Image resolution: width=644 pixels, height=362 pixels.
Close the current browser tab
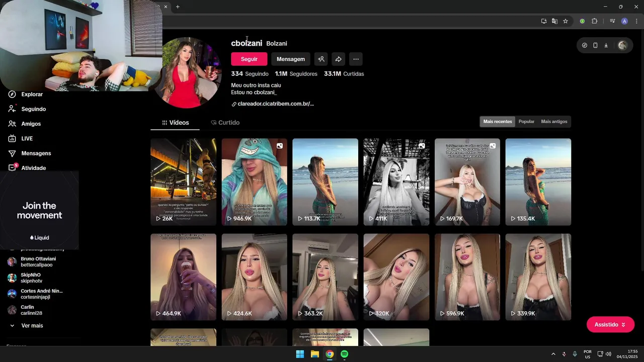click(166, 7)
